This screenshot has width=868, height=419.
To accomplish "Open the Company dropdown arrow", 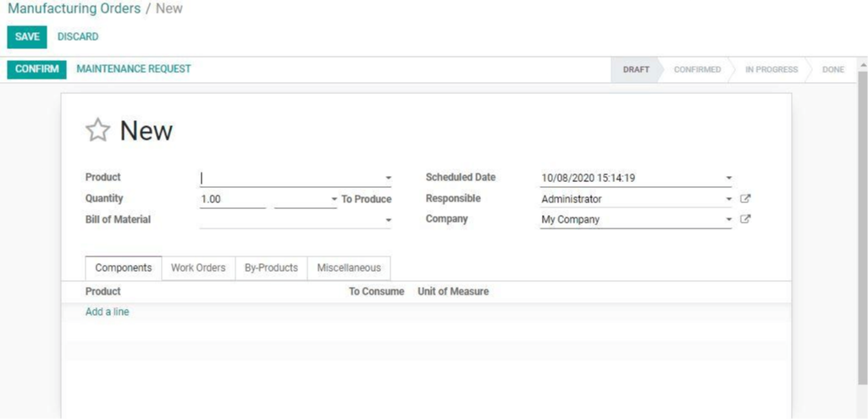I will tap(728, 219).
